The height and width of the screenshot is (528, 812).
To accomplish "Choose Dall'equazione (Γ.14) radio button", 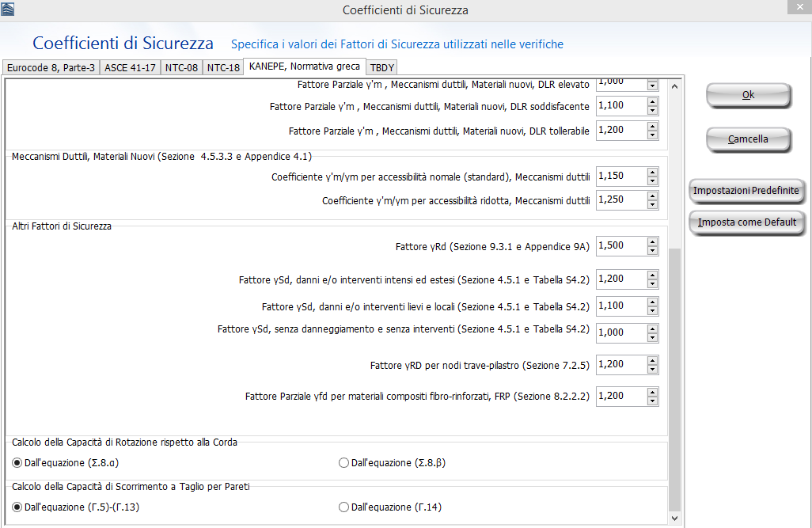I will point(343,507).
